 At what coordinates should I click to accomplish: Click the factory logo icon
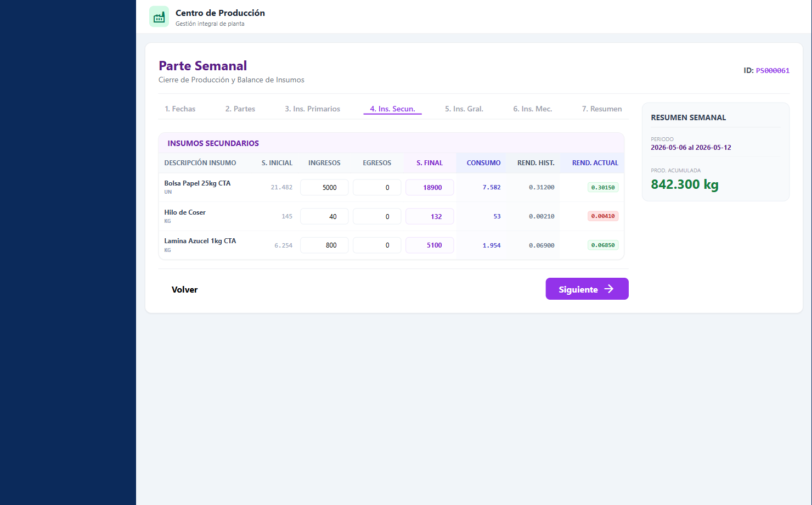click(159, 17)
